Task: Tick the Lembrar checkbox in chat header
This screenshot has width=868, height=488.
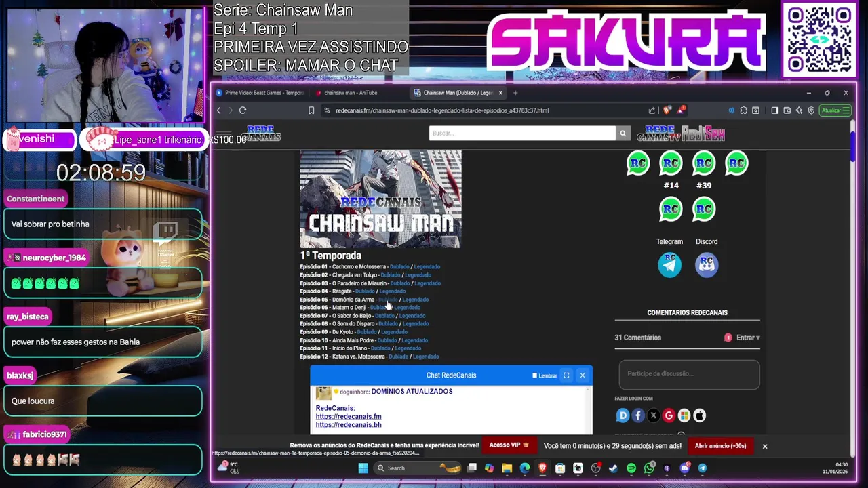Action: [x=534, y=375]
